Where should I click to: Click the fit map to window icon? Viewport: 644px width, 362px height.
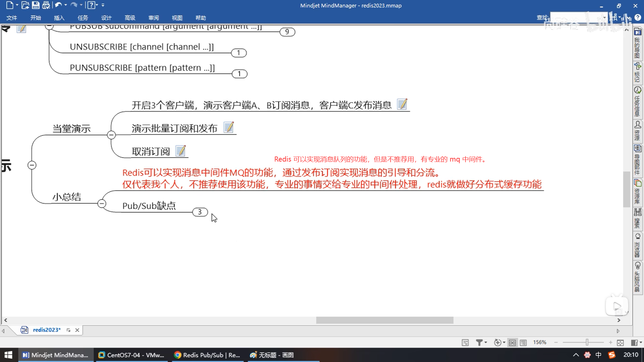pos(620,342)
